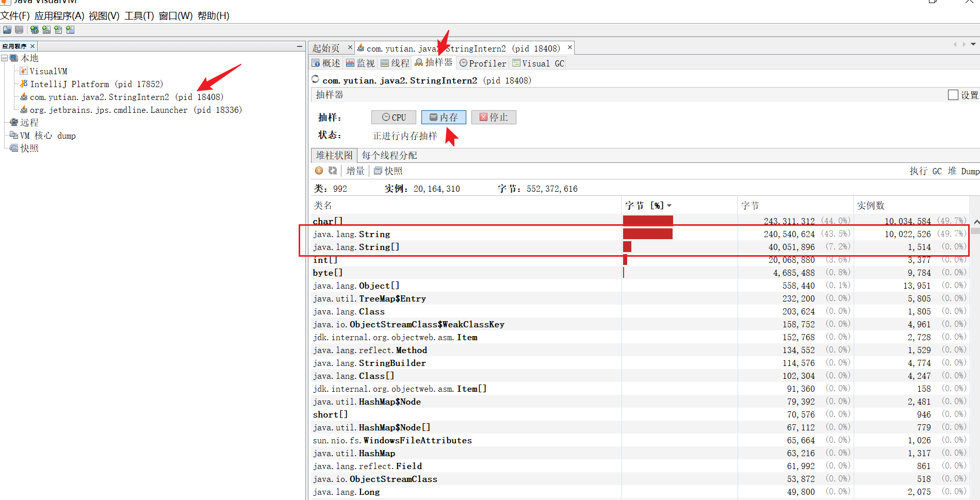Click the Add Application Snapshot toolbar icon
This screenshot has width=980, height=500.
coord(70,30)
